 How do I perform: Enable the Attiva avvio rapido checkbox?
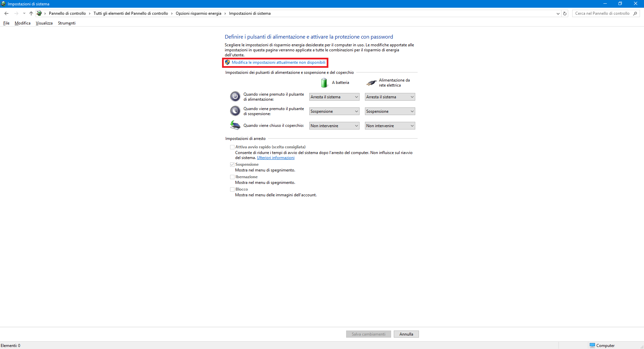[232, 147]
